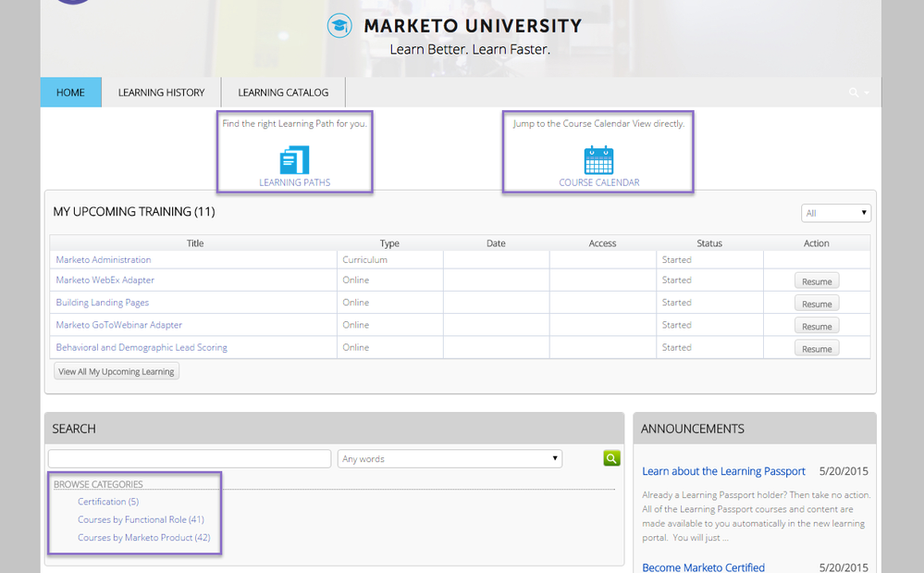This screenshot has width=924, height=573.
Task: Open Behavioral and Demographic Lead Scoring course
Action: click(142, 347)
